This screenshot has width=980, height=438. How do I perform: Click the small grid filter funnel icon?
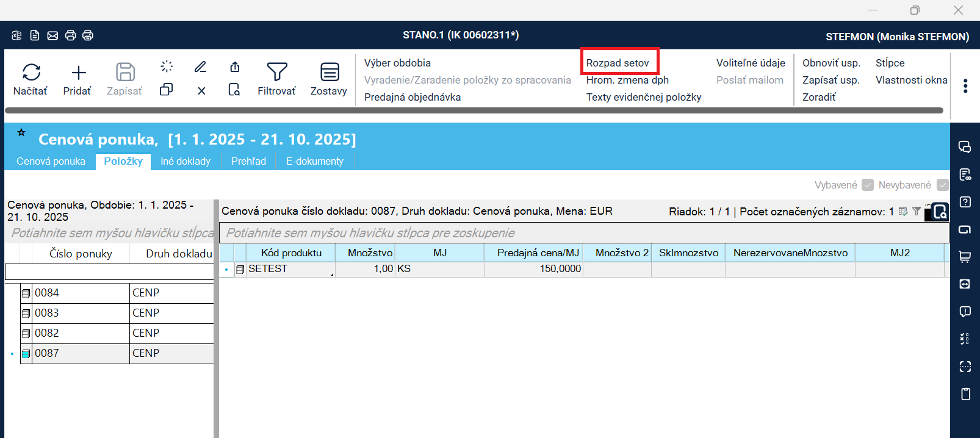pyautogui.click(x=916, y=211)
